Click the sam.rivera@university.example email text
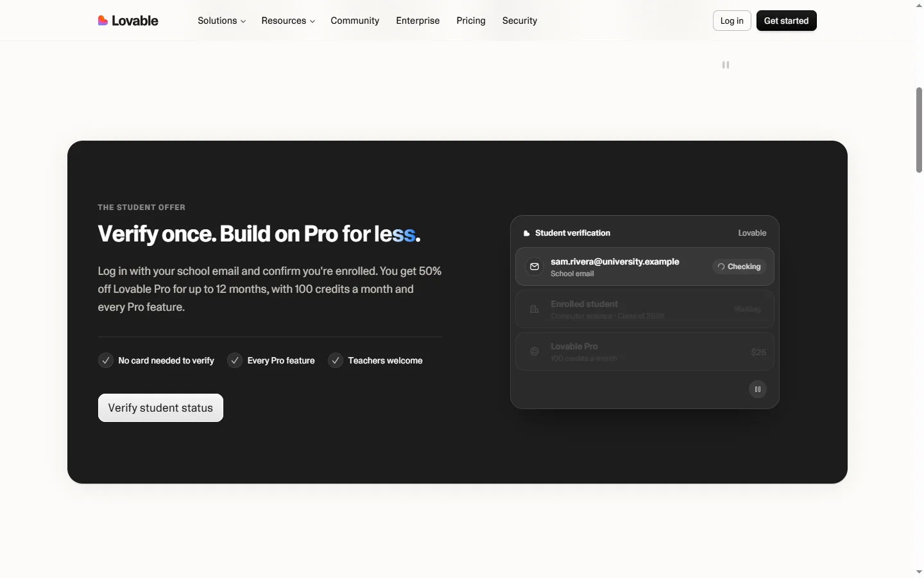The height and width of the screenshot is (578, 924). pos(615,261)
